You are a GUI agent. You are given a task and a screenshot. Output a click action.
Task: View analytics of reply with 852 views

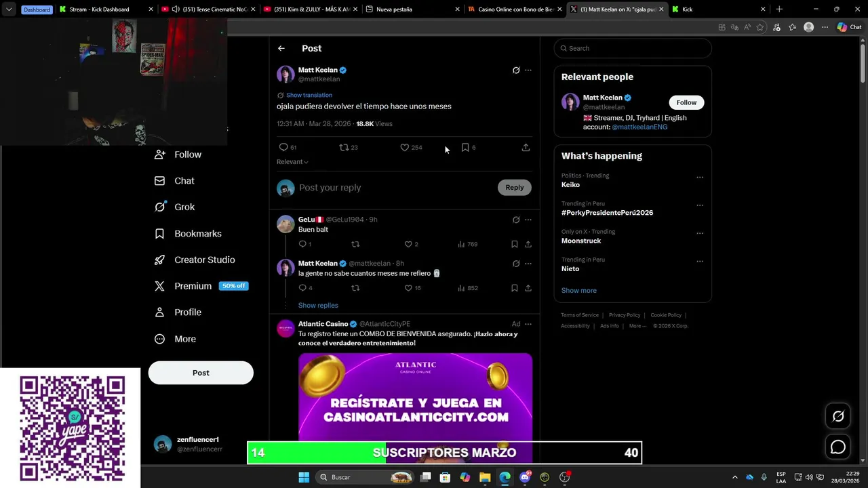coord(468,288)
